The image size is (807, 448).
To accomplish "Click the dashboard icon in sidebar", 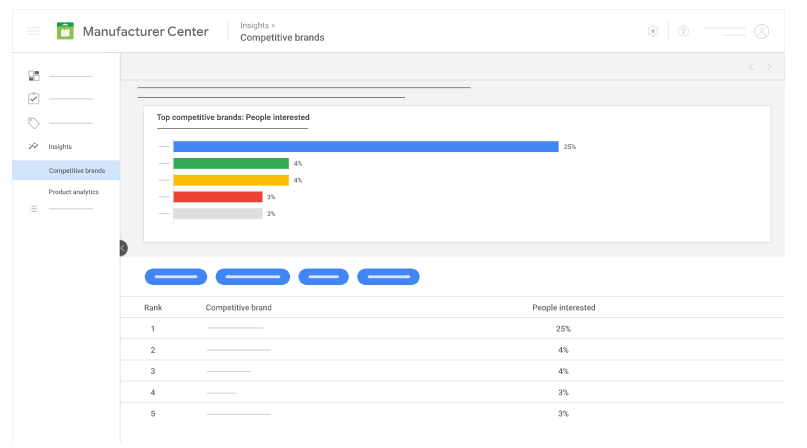I will point(34,76).
